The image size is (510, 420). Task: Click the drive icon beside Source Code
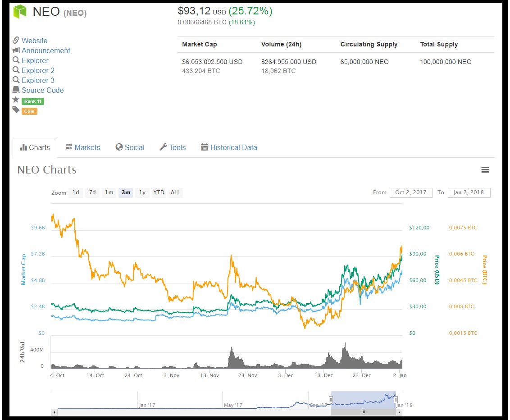[16, 90]
